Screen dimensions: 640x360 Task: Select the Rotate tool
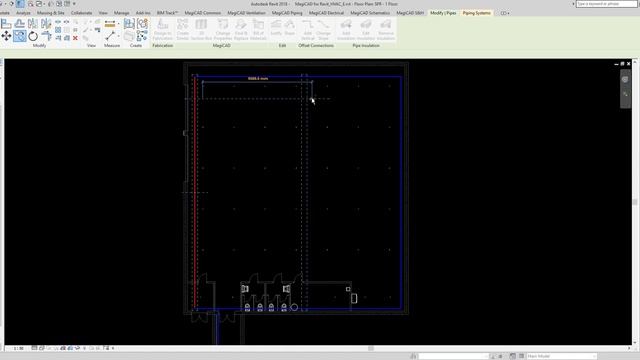click(33, 36)
